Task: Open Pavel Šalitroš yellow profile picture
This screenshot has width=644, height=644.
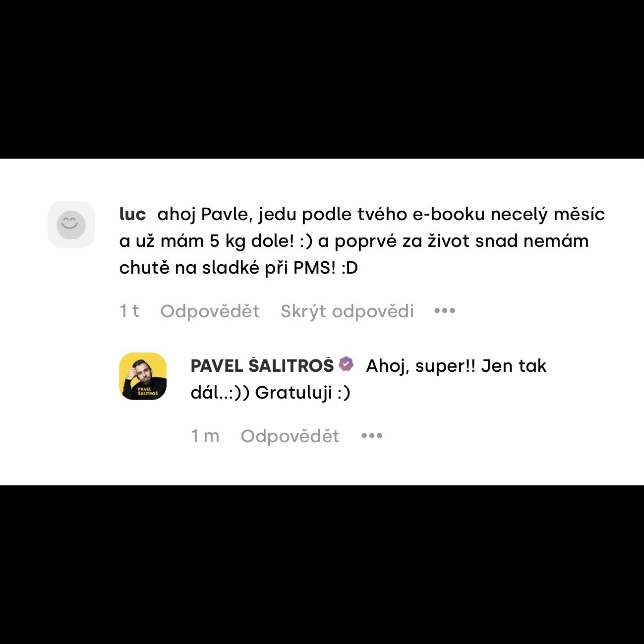Action: [143, 376]
